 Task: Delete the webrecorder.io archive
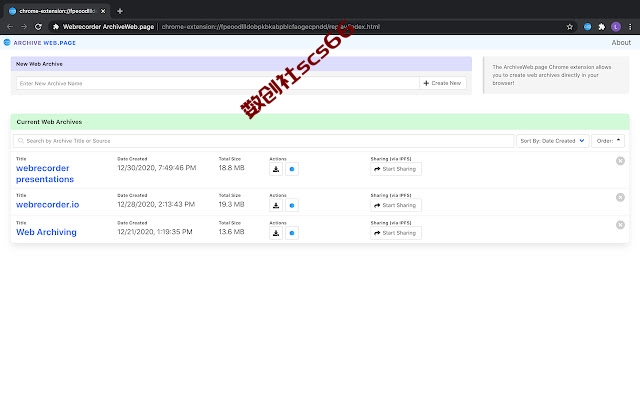[x=620, y=197]
